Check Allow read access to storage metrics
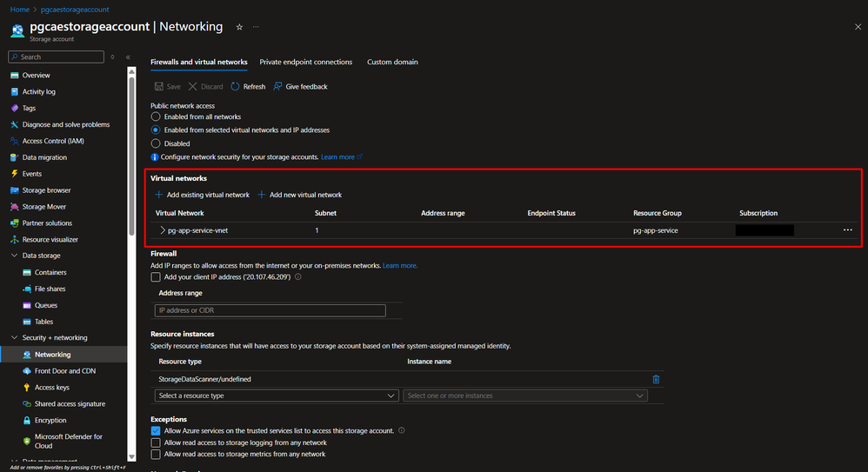Viewport: 868px width, 472px height. point(156,455)
